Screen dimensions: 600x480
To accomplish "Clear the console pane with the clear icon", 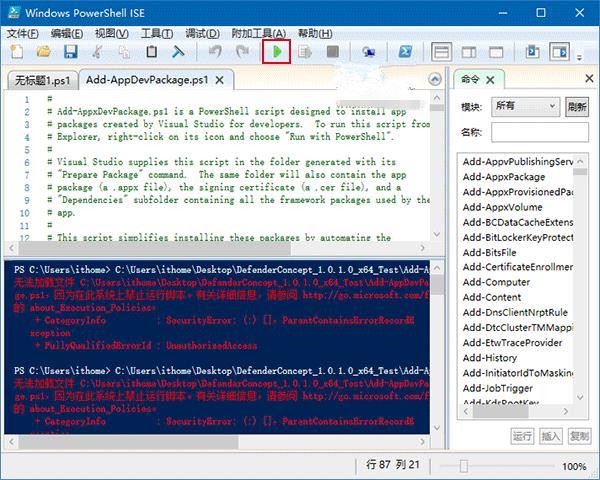I will [178, 52].
